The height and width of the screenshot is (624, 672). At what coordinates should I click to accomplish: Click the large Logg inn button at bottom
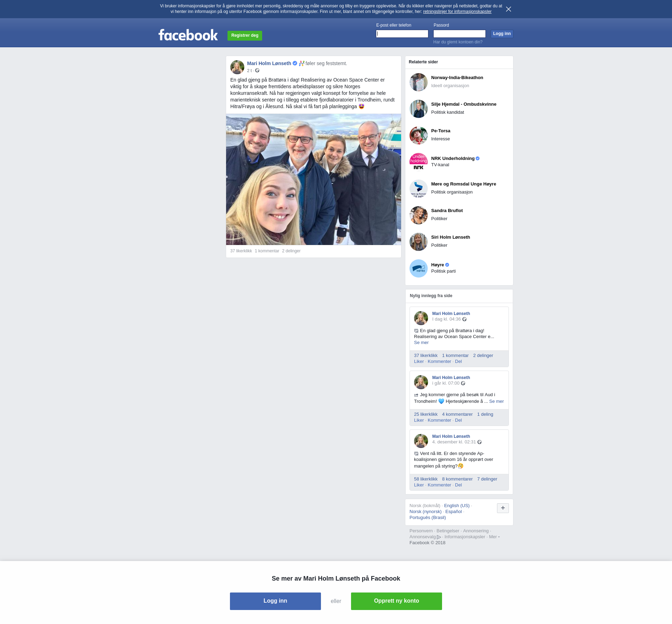[275, 601]
